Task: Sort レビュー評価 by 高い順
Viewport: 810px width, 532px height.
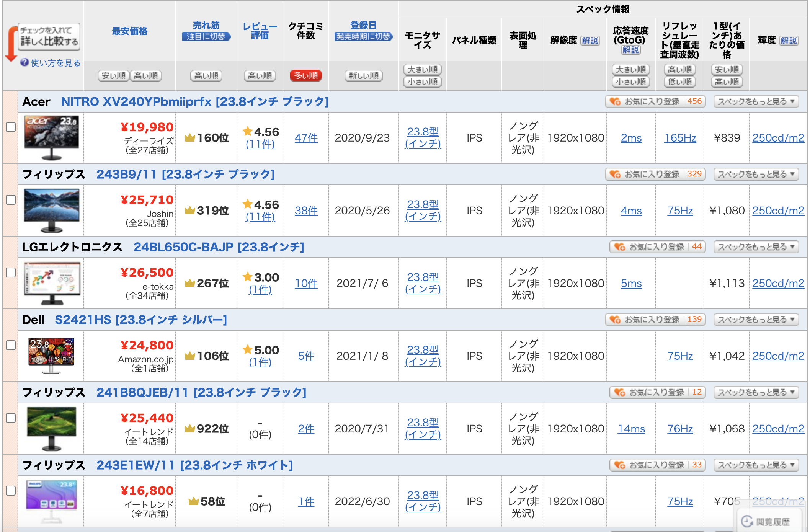Action: coord(260,75)
